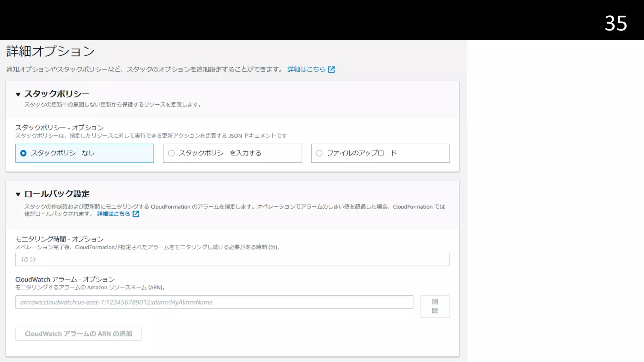Screen dimensions: 644x362
Task: Click the モニタリング時間 - オプション label
Action: (59, 239)
